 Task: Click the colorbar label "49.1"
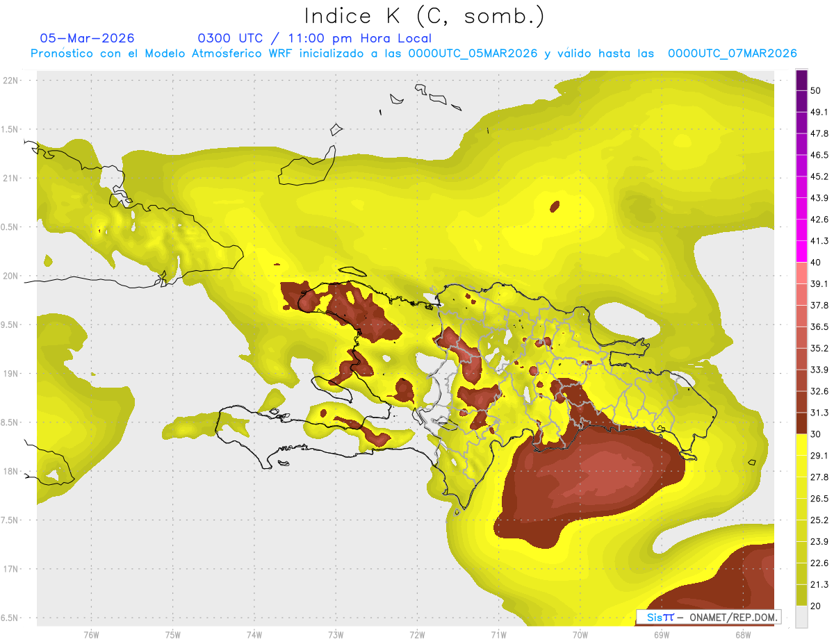click(x=819, y=112)
